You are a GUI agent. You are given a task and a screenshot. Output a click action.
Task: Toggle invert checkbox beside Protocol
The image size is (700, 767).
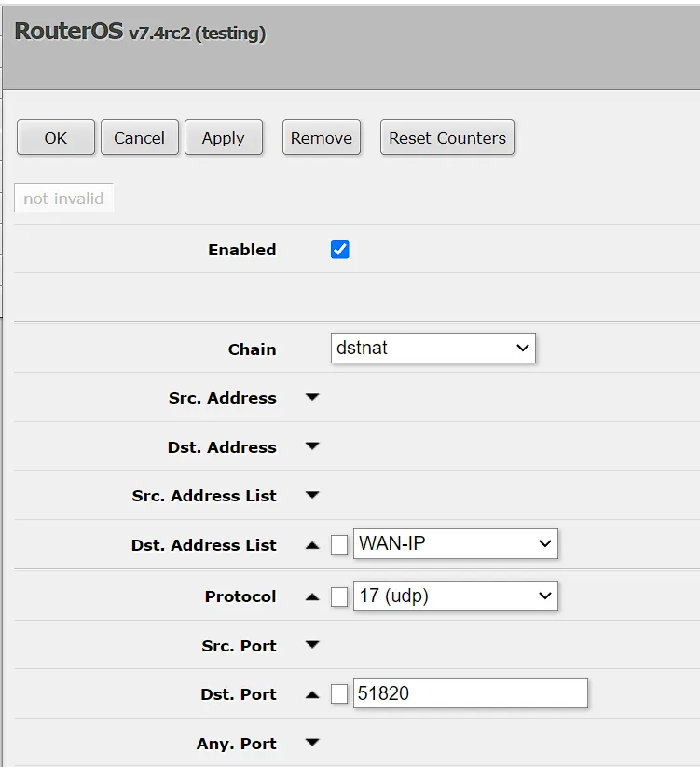coord(339,596)
